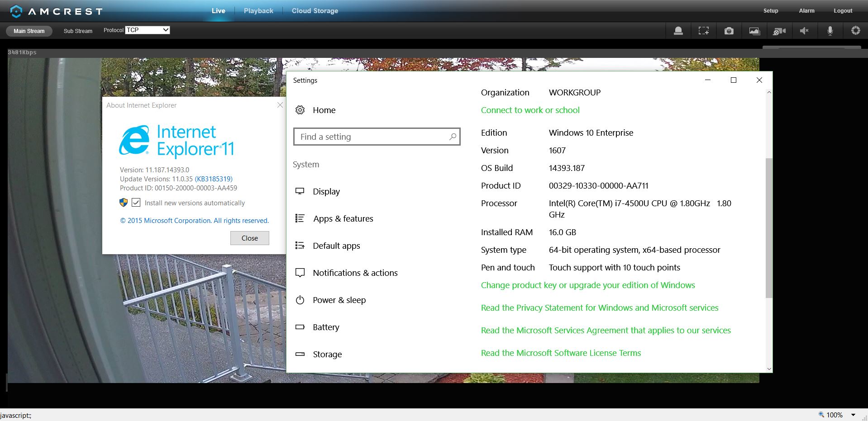Screen dimensions: 868x421
Task: Toggle Install new versions automatically checkbox
Action: [136, 203]
